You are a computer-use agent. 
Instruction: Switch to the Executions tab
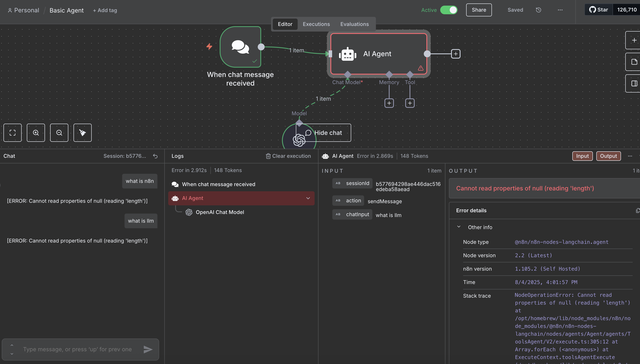click(316, 24)
